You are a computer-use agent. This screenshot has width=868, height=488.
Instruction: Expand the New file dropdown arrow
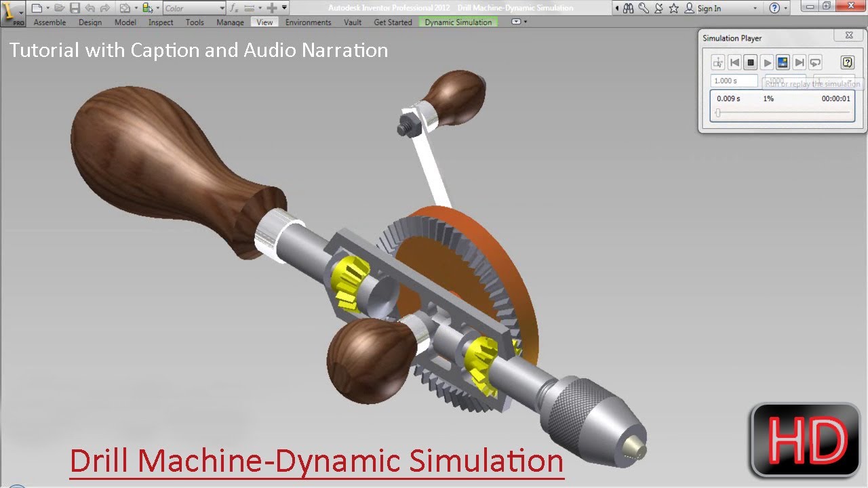(x=47, y=8)
